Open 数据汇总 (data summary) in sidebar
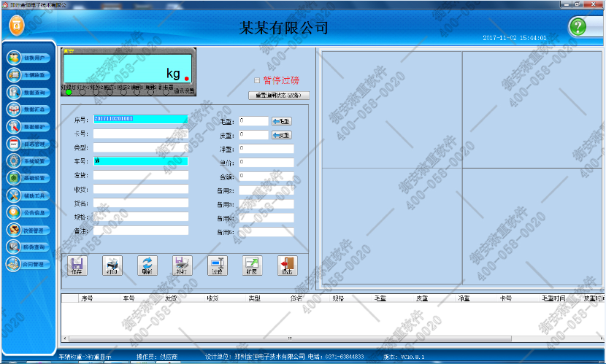The image size is (606, 364). (x=28, y=109)
